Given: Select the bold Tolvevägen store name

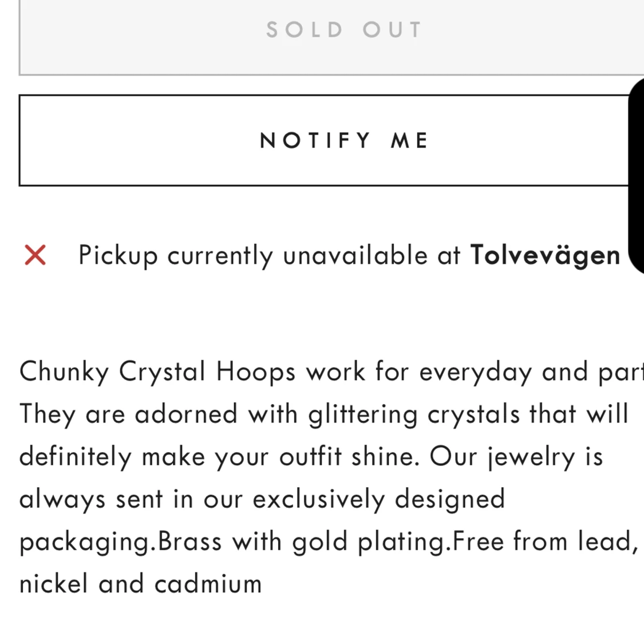Looking at the screenshot, I should click(x=545, y=255).
